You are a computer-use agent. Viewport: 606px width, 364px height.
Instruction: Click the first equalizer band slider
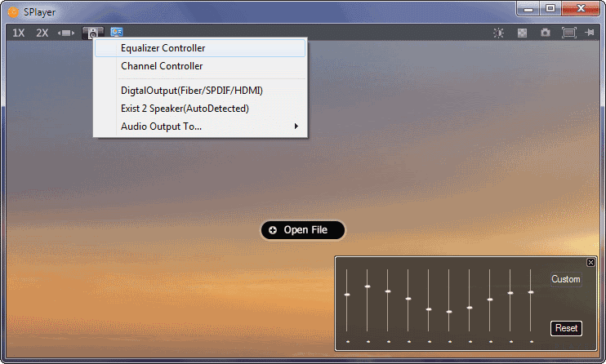point(347,295)
